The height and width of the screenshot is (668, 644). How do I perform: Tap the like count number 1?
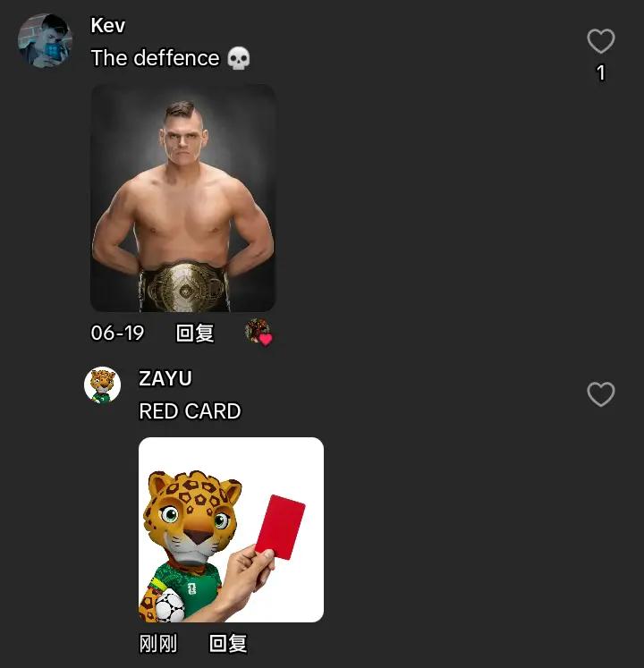(x=600, y=72)
